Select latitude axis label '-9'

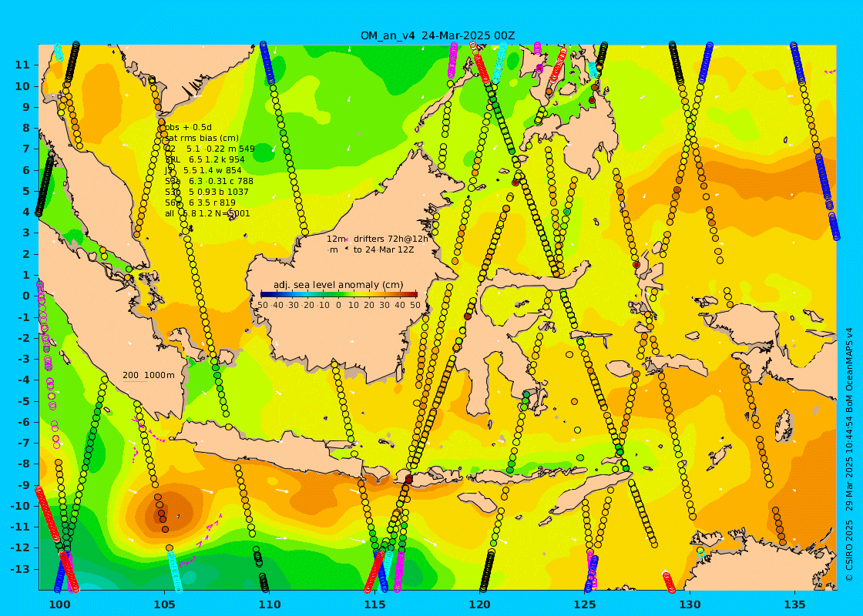(23, 484)
